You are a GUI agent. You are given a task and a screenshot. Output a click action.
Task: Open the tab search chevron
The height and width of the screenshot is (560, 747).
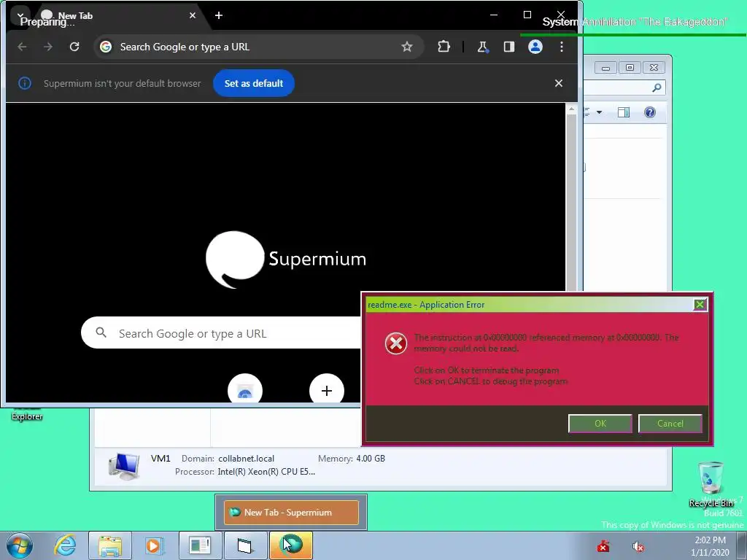[20, 16]
